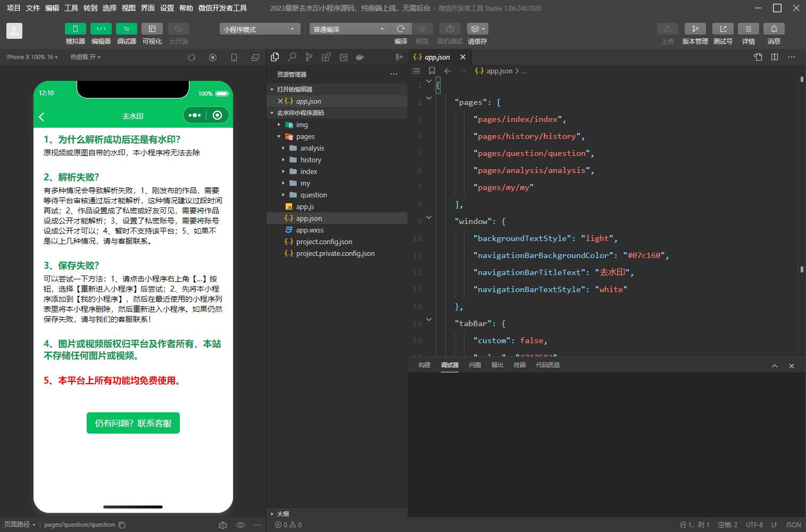
Task: Click the cloud development (云开发) icon
Action: point(179,29)
